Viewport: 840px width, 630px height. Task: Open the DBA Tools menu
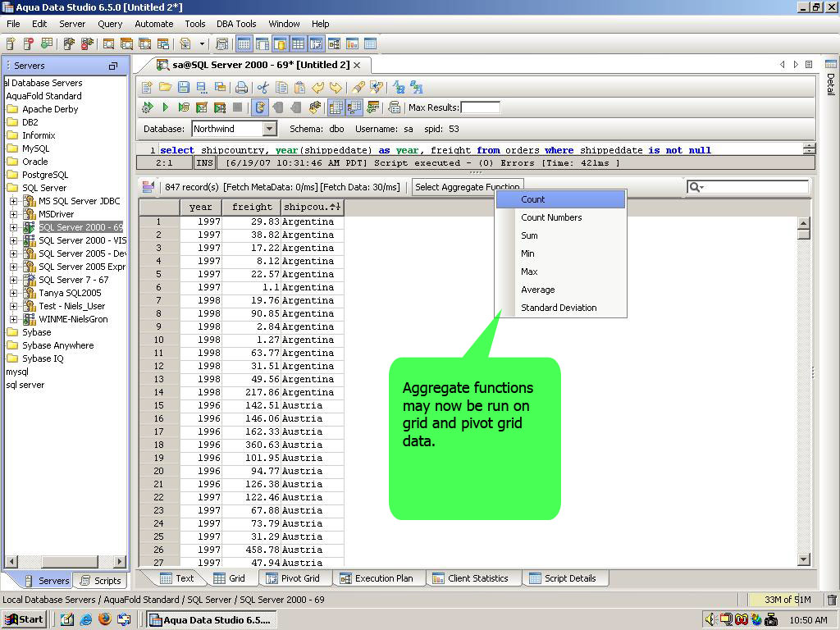pyautogui.click(x=236, y=24)
